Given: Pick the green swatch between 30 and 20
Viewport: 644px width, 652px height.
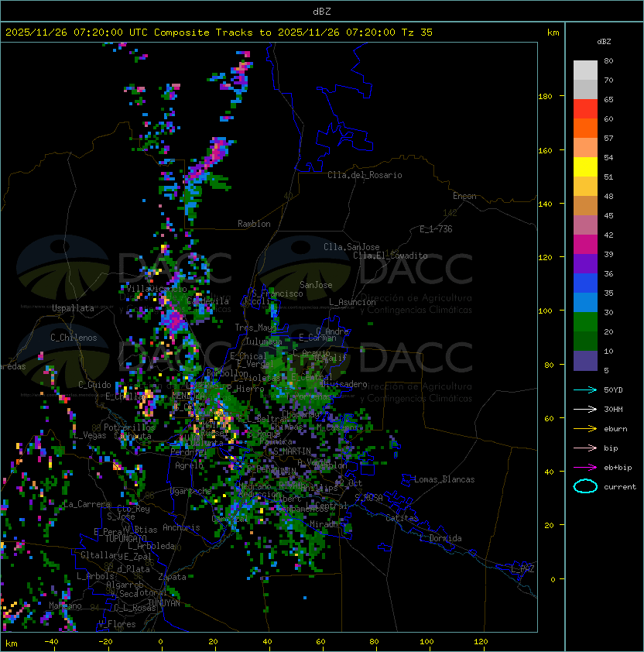Looking at the screenshot, I should tap(585, 321).
